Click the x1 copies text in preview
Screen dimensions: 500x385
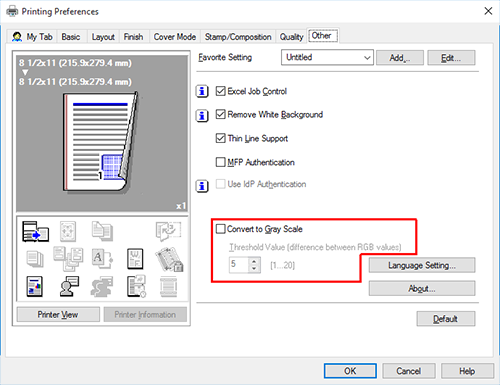(181, 206)
